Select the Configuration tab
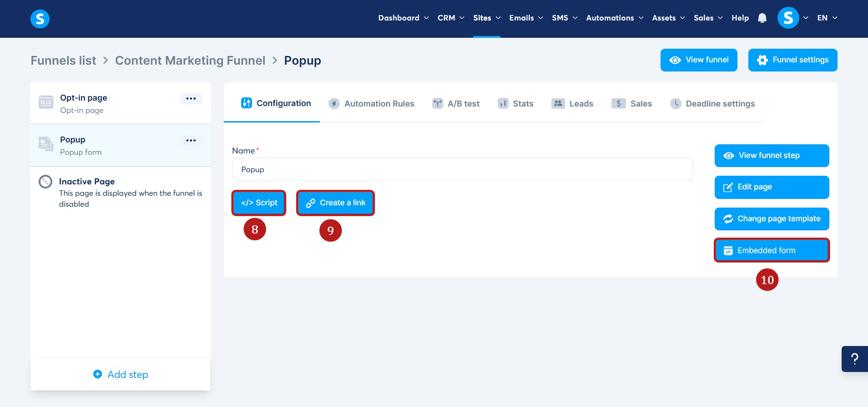Viewport: 868px width, 407px height. click(276, 103)
